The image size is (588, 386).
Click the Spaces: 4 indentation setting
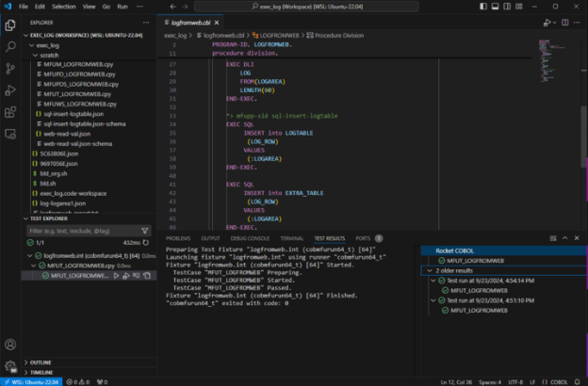(x=490, y=382)
